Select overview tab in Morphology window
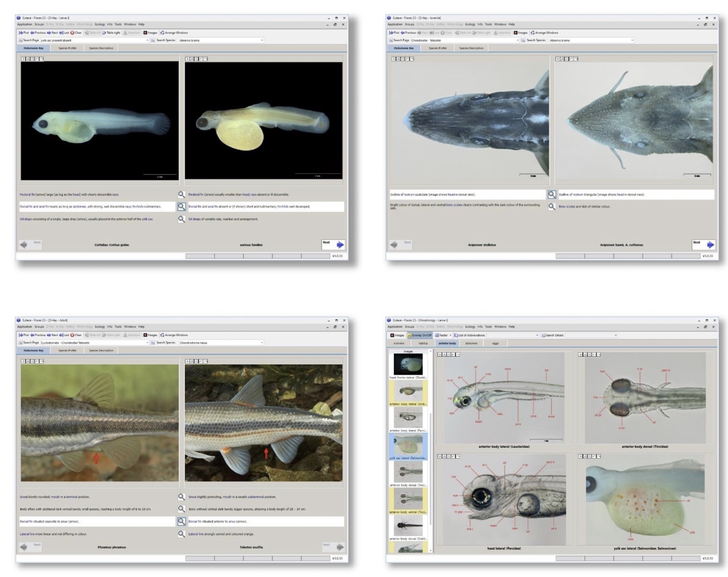The width and height of the screenshot is (728, 577). click(399, 343)
